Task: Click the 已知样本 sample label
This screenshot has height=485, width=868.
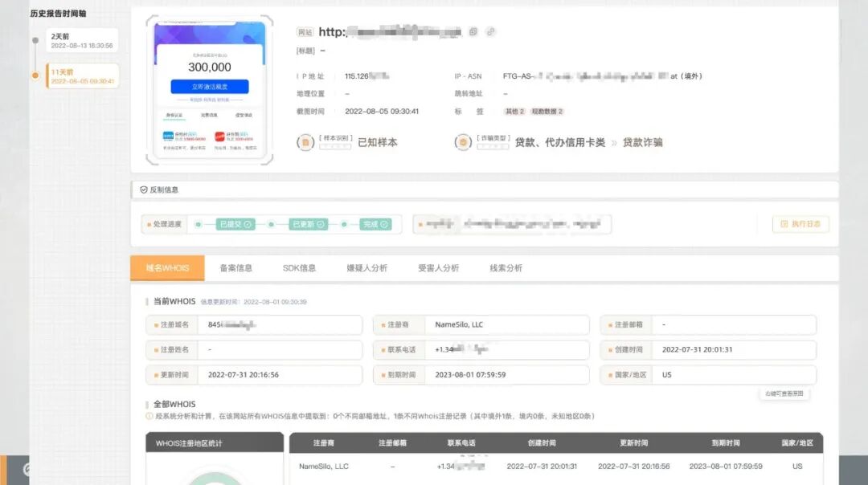Action: coord(378,143)
